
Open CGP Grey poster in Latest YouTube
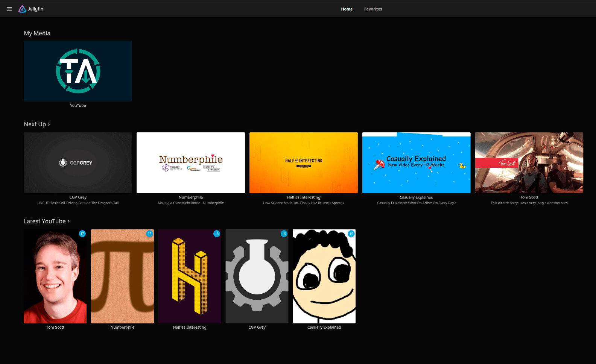click(x=257, y=276)
